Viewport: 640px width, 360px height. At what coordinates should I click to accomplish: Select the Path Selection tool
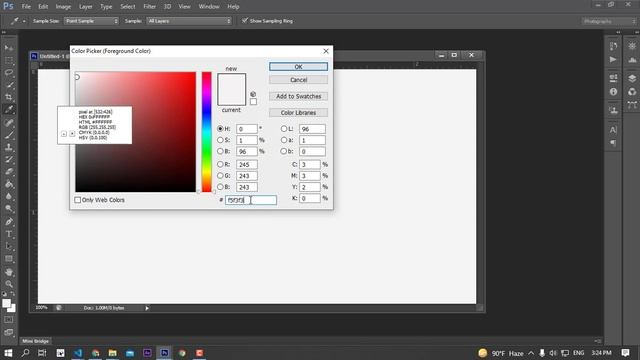[x=9, y=246]
